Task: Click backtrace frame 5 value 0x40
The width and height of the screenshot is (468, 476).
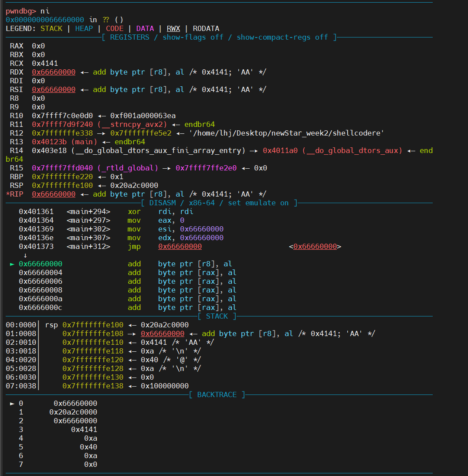Action: [88, 447]
